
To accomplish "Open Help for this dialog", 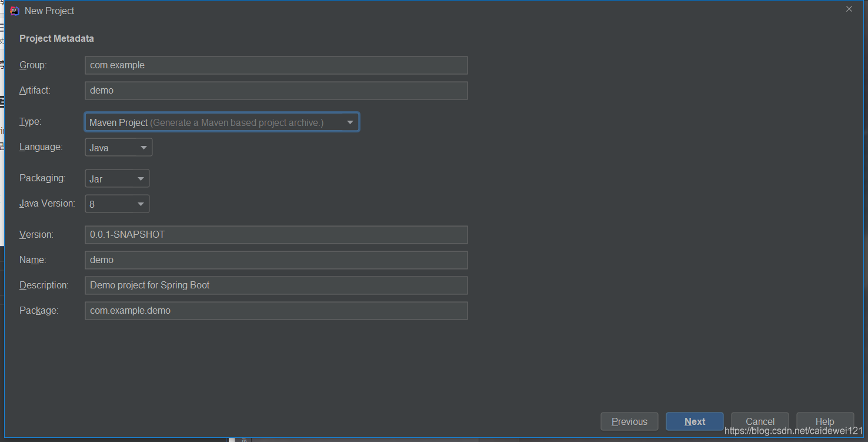I will pyautogui.click(x=824, y=421).
